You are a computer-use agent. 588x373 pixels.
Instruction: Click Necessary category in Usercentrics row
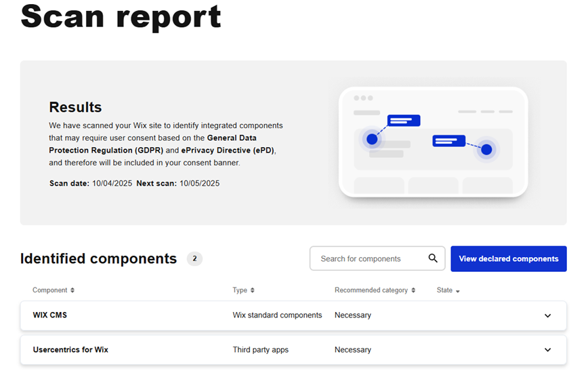353,350
